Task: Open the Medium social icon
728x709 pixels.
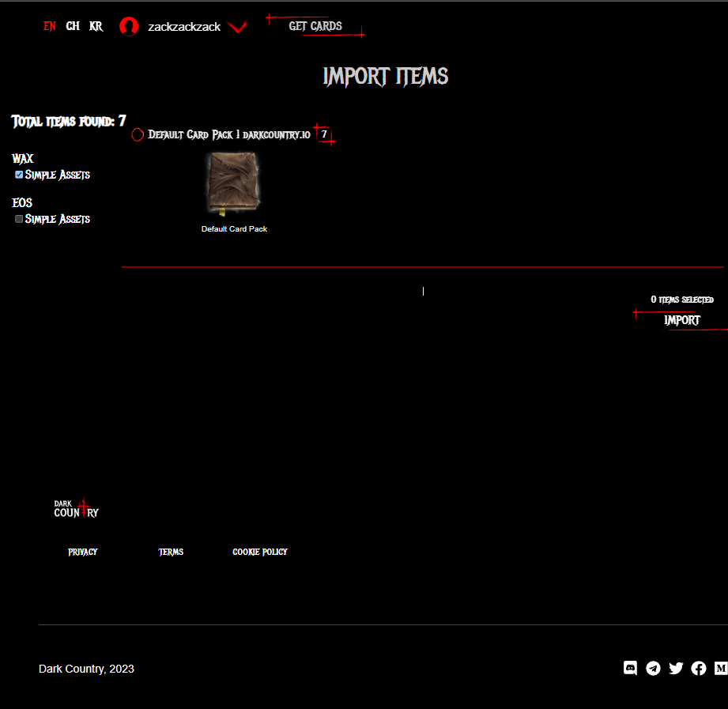Action: tap(721, 668)
